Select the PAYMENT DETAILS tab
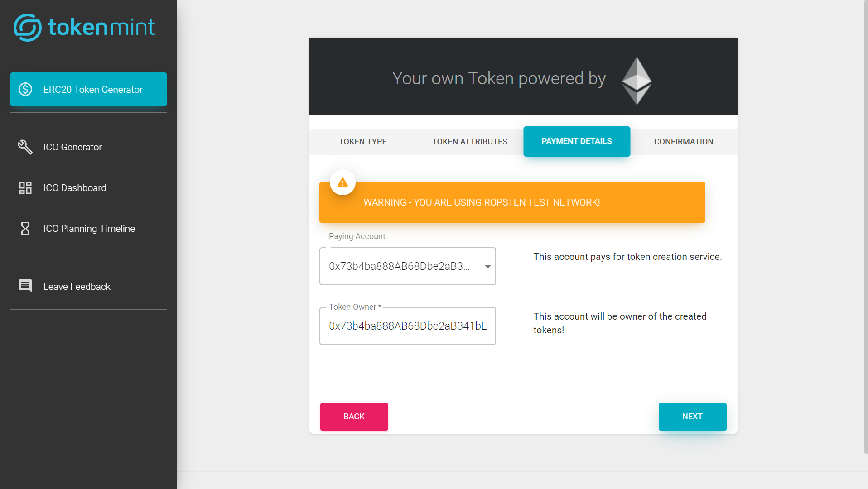 [x=576, y=141]
